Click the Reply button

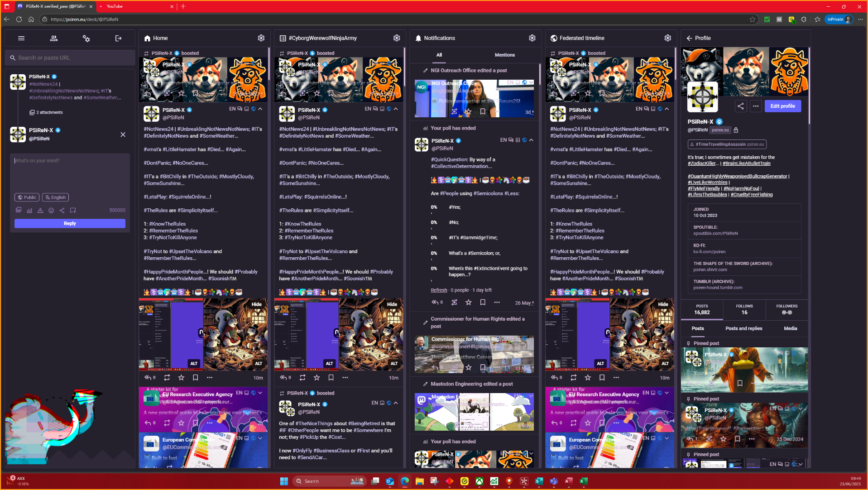(70, 223)
